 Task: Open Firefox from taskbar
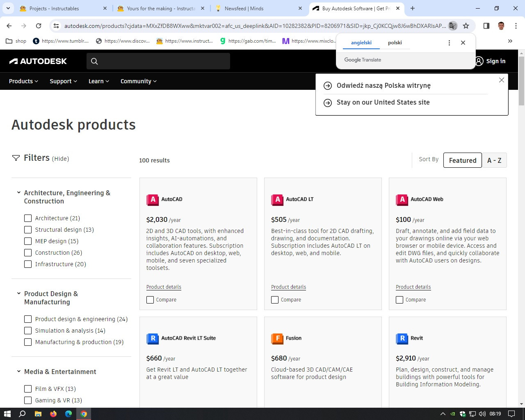pos(53,414)
